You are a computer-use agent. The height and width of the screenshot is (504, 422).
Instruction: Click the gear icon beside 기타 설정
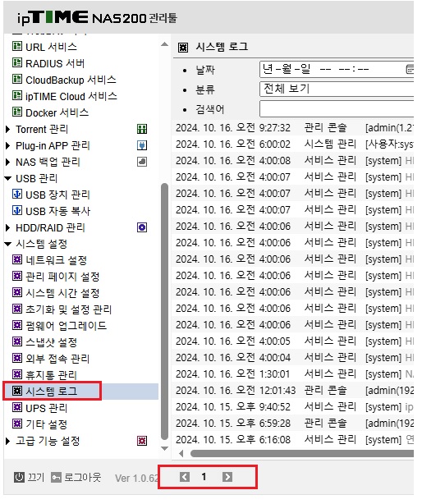pos(17,424)
